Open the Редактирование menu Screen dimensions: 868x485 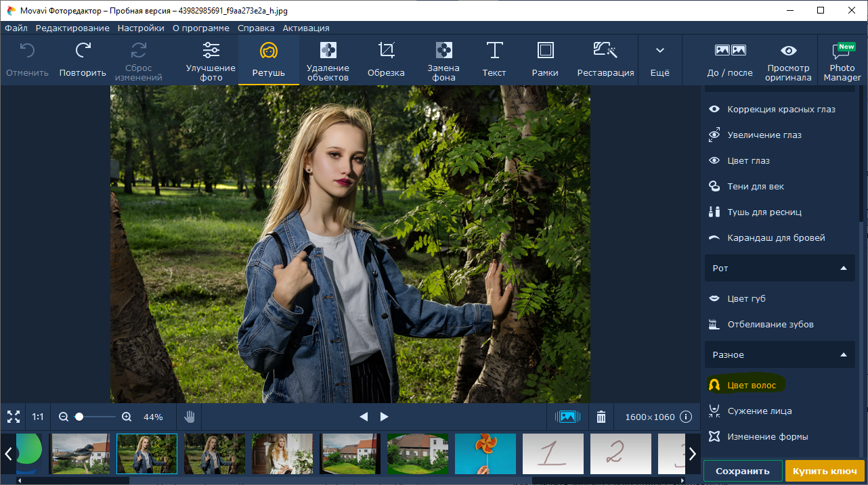(x=72, y=28)
